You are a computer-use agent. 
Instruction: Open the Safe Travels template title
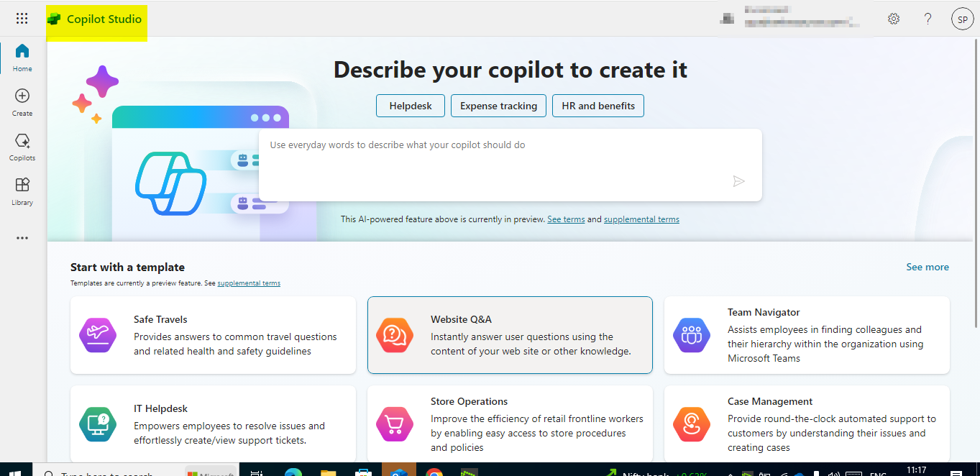[x=160, y=319]
